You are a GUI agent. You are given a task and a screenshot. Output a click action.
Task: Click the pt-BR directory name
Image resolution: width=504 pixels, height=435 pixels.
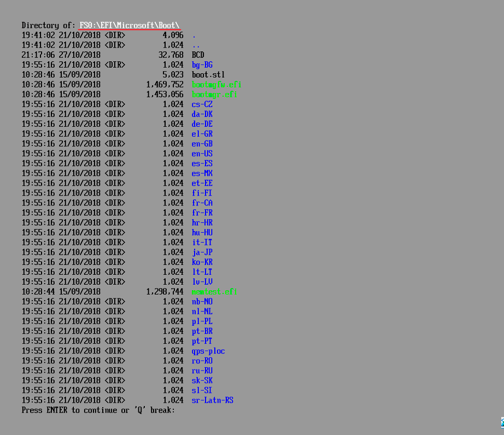[x=202, y=331]
